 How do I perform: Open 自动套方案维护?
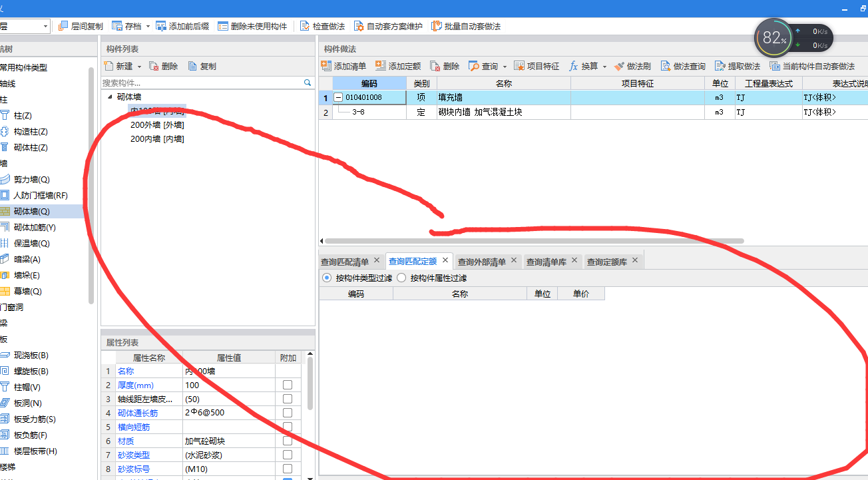[x=388, y=26]
